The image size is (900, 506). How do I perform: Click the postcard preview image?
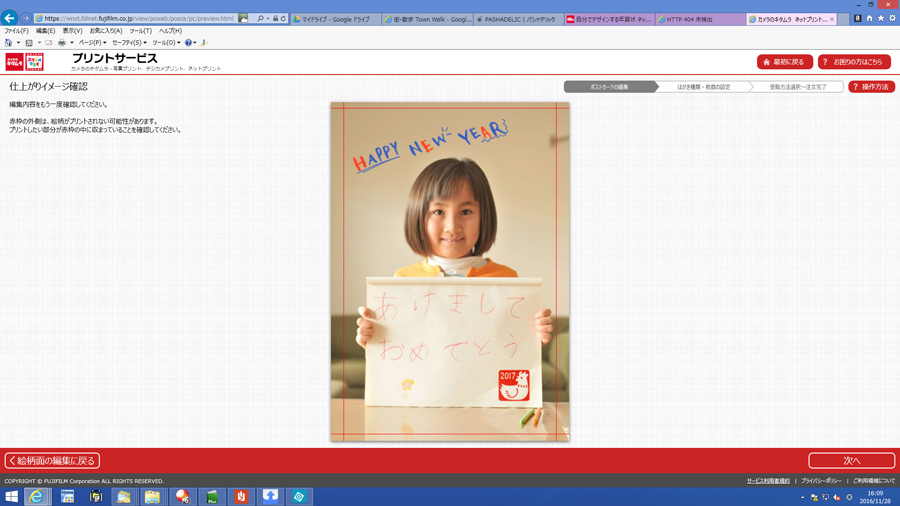(x=450, y=270)
